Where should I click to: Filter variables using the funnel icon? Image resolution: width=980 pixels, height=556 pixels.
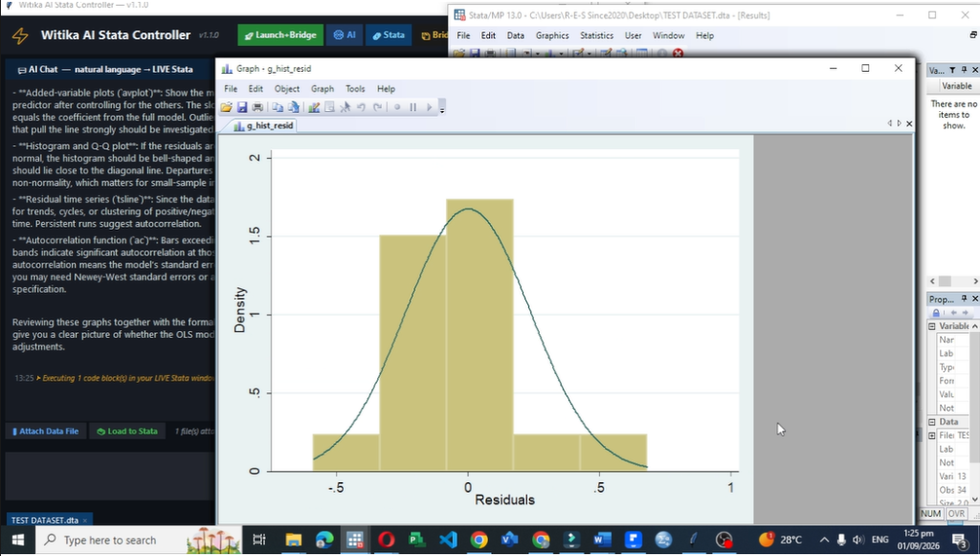952,70
